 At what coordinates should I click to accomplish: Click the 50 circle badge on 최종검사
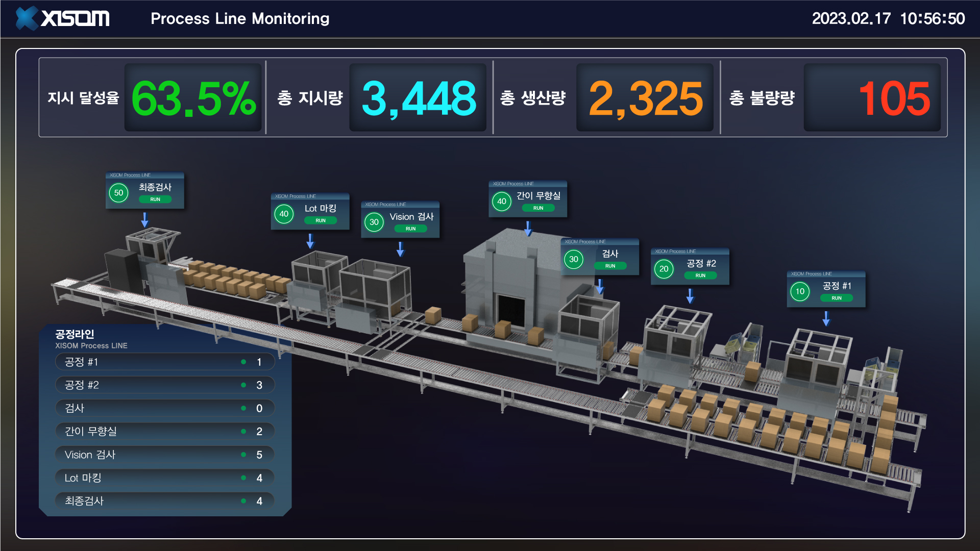click(x=118, y=193)
